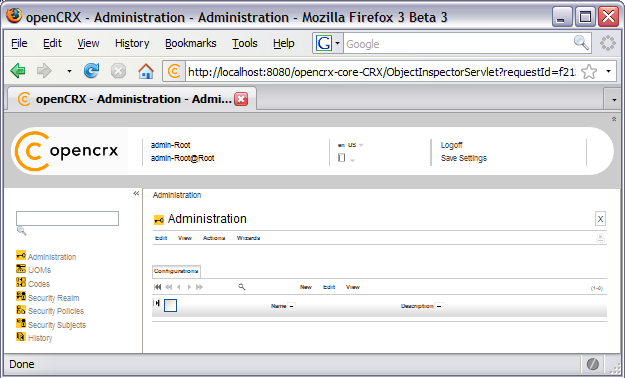
Task: Open the Actions menu
Action: point(214,238)
